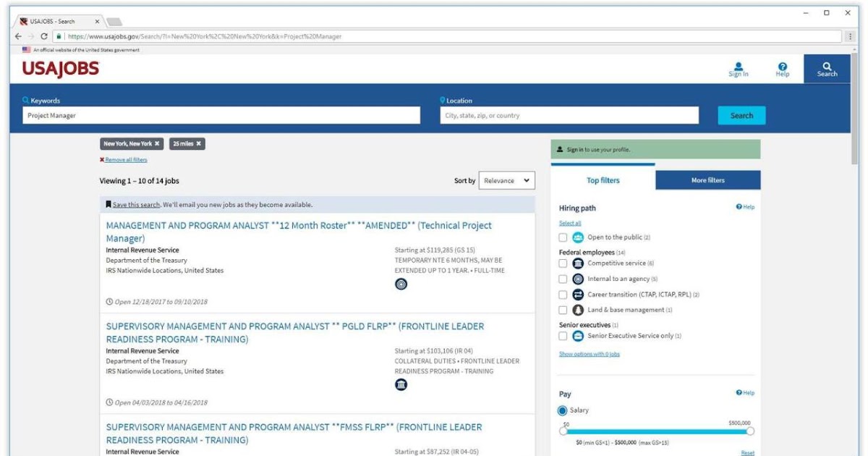This screenshot has width=868, height=456.
Task: Check the Land & base management checkbox
Action: click(563, 310)
